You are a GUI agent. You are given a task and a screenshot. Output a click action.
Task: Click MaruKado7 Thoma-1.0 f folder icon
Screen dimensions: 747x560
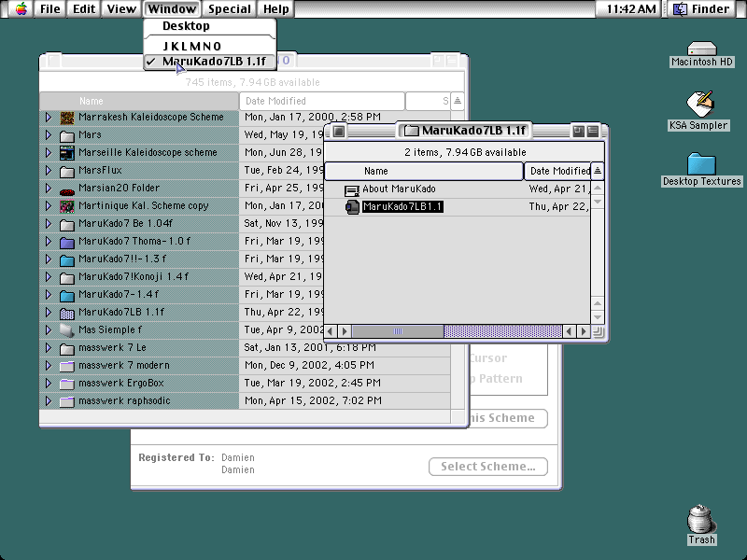click(x=67, y=242)
